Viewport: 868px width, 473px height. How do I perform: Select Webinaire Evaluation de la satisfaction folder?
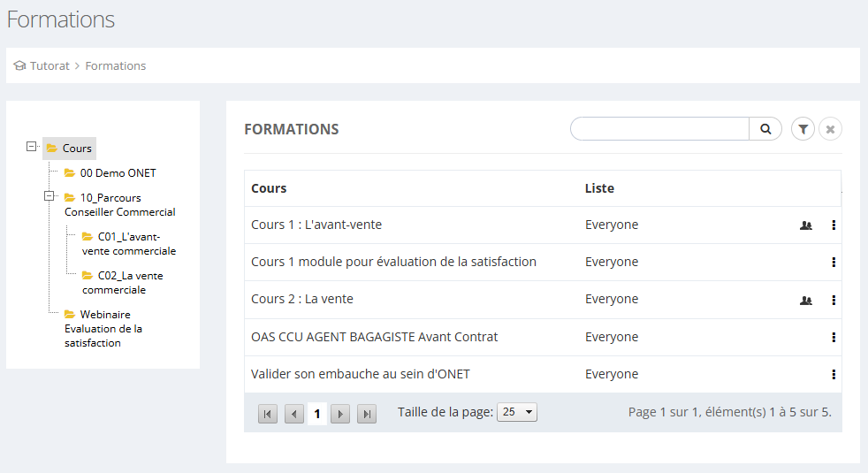point(103,328)
